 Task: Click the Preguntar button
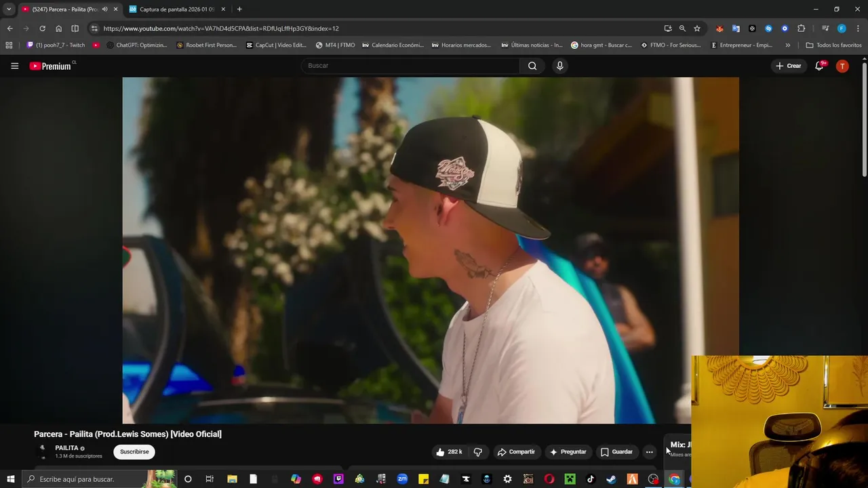(x=568, y=451)
